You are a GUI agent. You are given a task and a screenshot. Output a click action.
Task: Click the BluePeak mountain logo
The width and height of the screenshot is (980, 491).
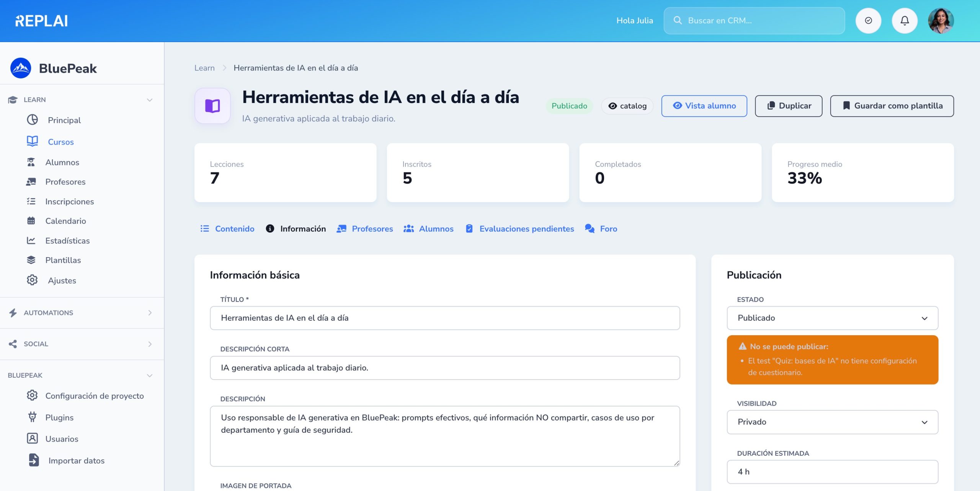tap(21, 68)
